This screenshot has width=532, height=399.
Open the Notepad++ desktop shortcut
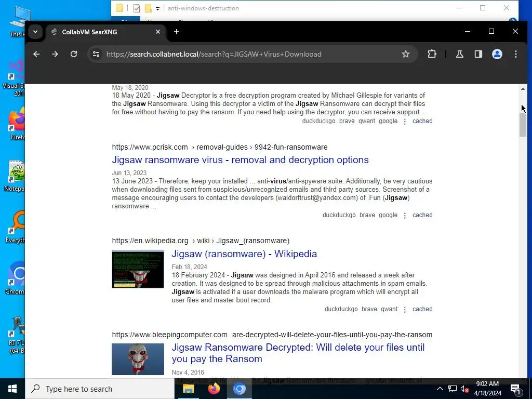pyautogui.click(x=16, y=177)
